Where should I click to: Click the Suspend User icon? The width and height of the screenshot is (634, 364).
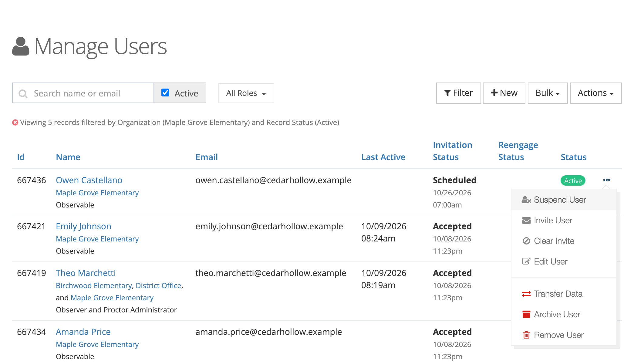point(526,200)
